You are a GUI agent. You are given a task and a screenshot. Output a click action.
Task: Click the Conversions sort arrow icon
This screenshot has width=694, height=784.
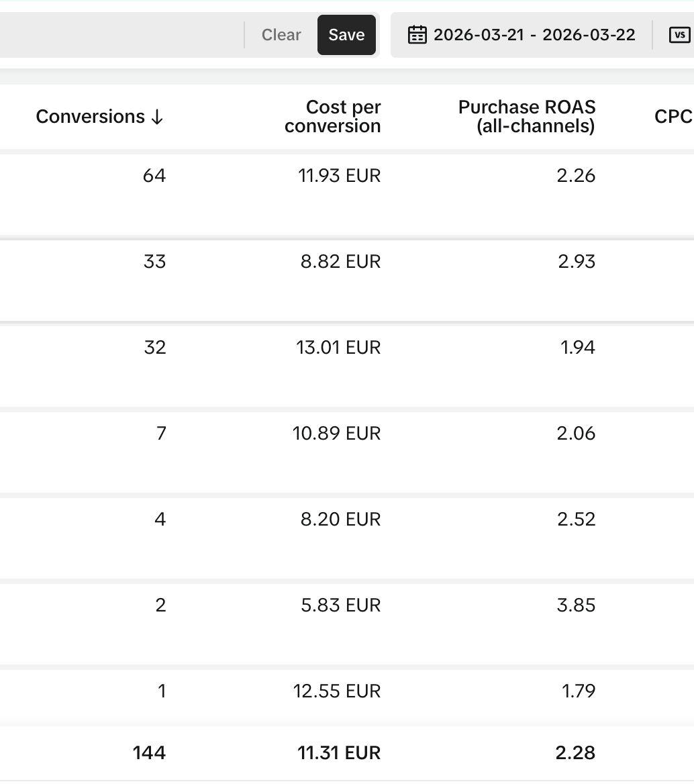coord(157,117)
